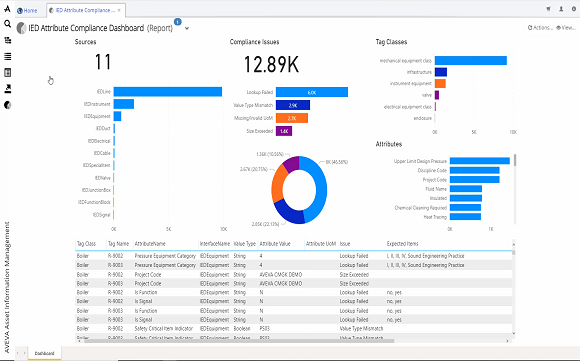
Task: Click the purple donut chart segment
Action: pos(292,163)
